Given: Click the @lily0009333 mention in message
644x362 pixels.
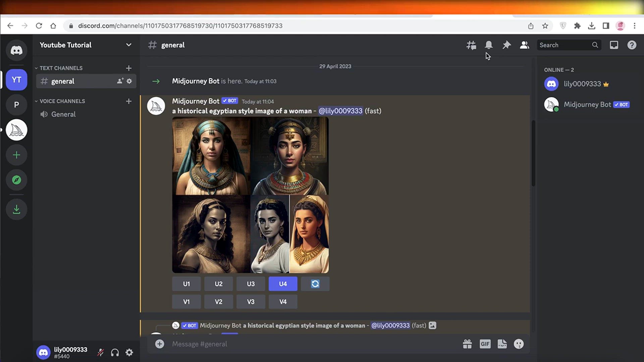Looking at the screenshot, I should (x=340, y=111).
